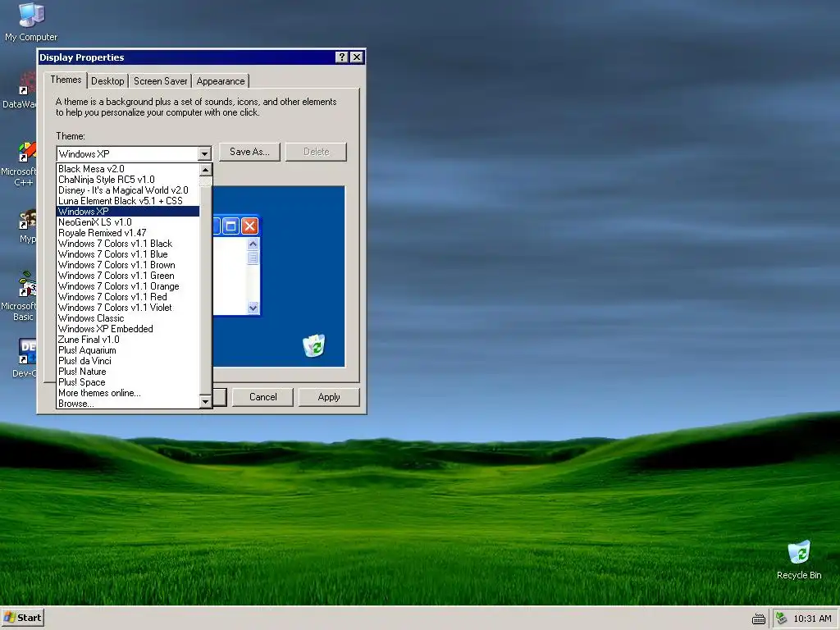The height and width of the screenshot is (630, 840).
Task: Click the Cancel button
Action: coord(263,397)
